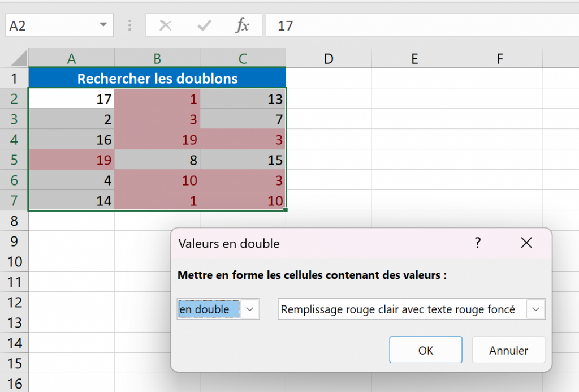Close the Valeurs en double dialog

[526, 243]
